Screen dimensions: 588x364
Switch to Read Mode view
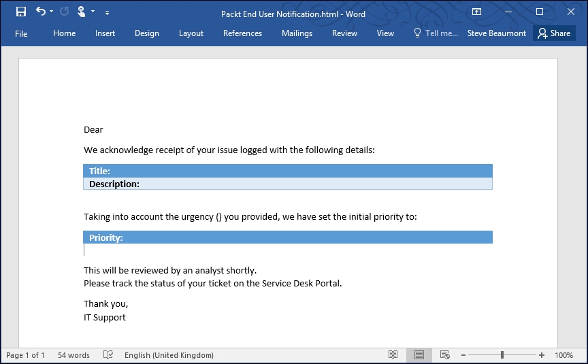click(x=393, y=355)
